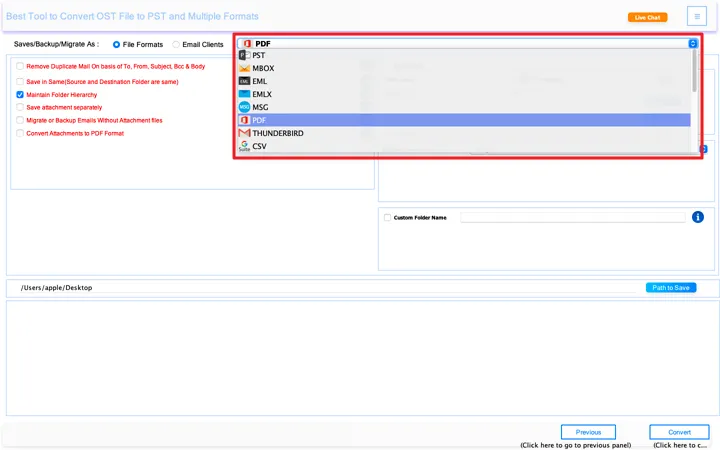Click the blue info icon beside folder name
720x450 pixels.
[698, 217]
